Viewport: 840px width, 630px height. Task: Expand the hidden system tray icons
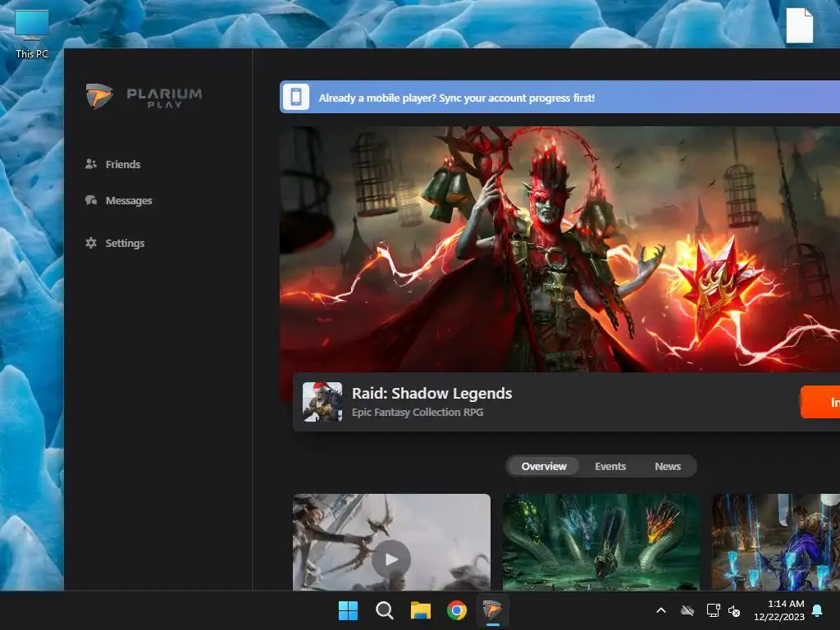click(661, 610)
